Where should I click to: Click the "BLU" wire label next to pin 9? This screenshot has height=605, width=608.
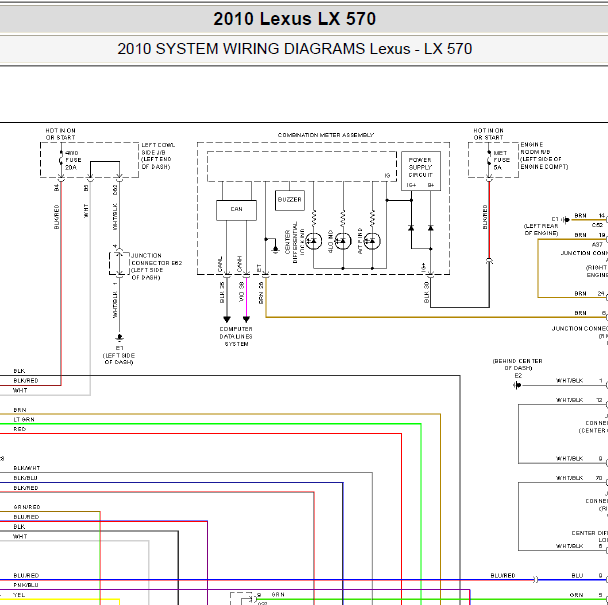point(577,576)
